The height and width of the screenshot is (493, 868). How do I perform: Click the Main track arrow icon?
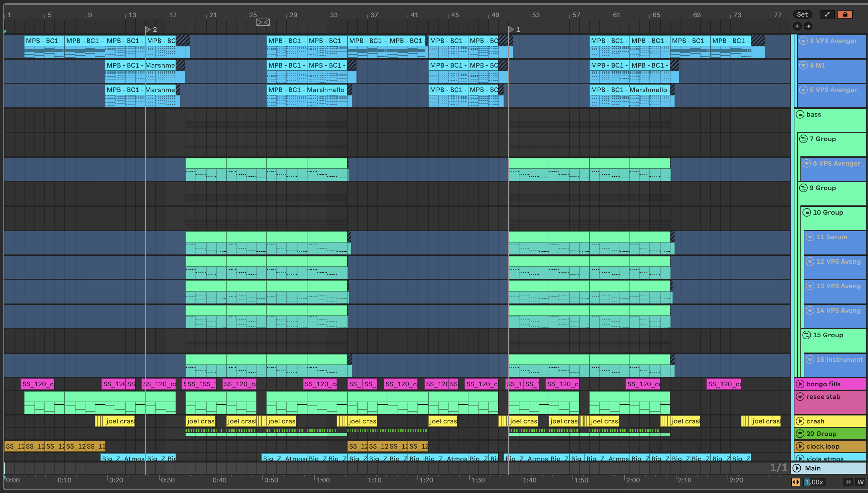click(797, 468)
